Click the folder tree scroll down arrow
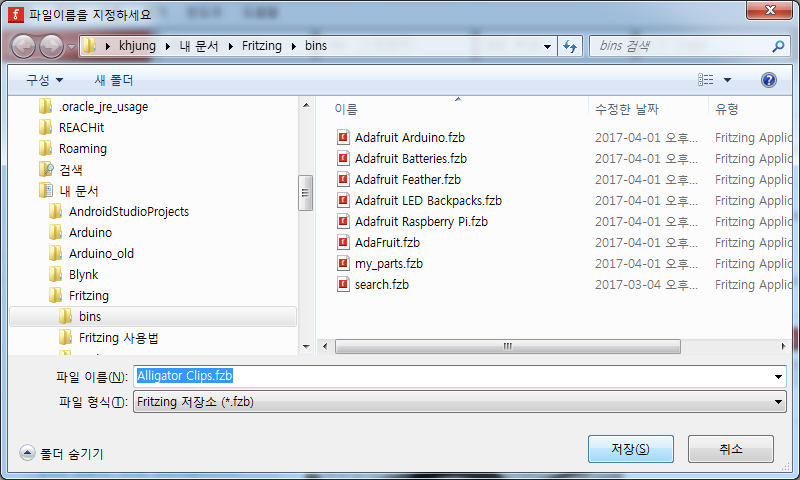The width and height of the screenshot is (800, 480). pyautogui.click(x=306, y=346)
